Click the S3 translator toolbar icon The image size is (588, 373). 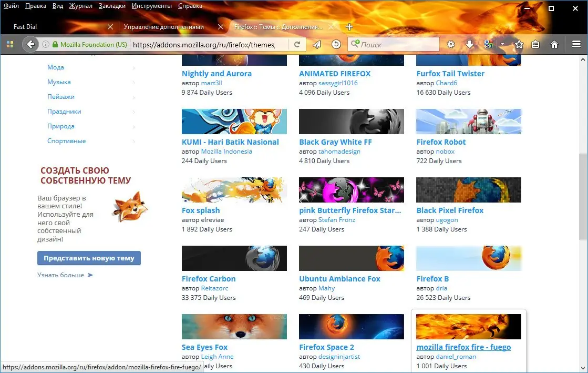pyautogui.click(x=489, y=44)
